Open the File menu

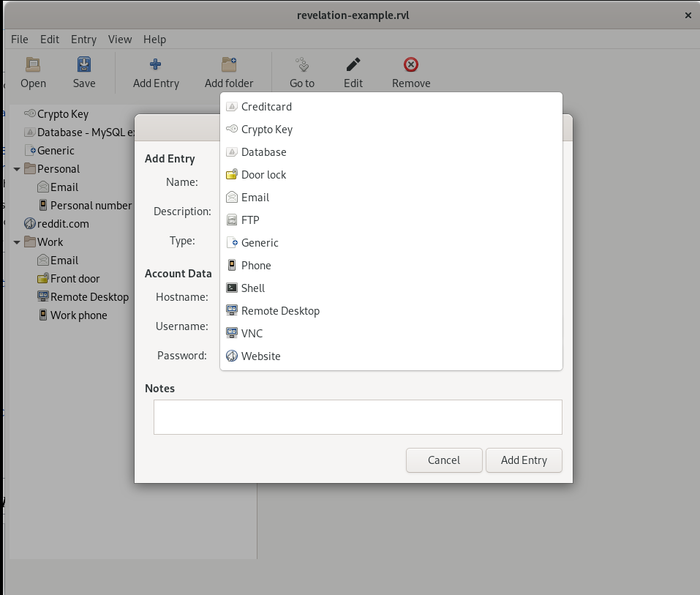click(x=20, y=40)
